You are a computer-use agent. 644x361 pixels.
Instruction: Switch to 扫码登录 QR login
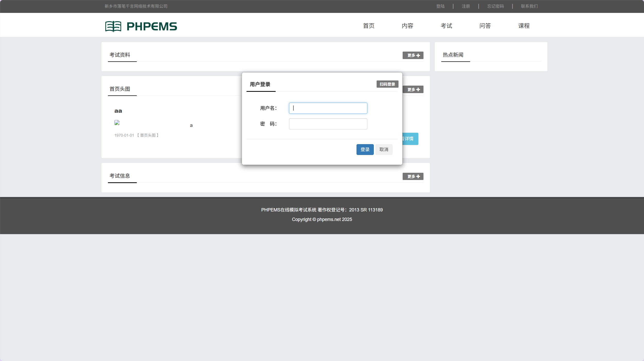point(387,84)
